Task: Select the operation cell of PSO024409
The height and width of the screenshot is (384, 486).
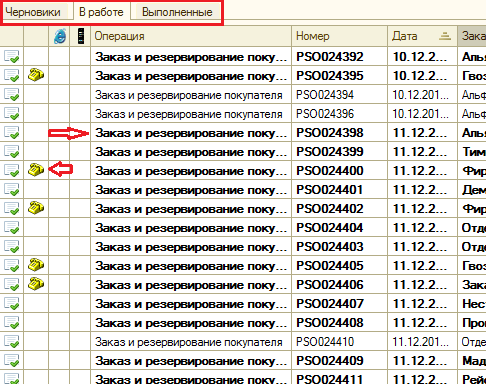Action: point(191,361)
